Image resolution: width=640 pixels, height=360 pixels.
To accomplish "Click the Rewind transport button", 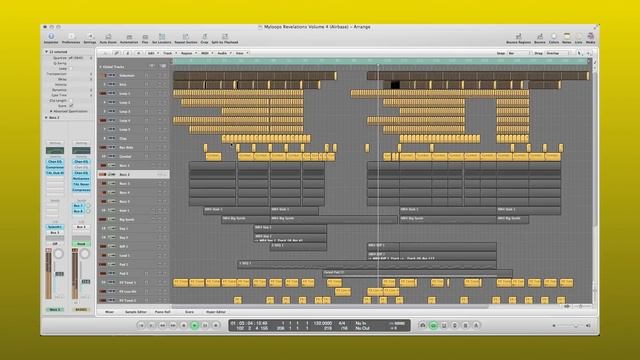I will 162,325.
